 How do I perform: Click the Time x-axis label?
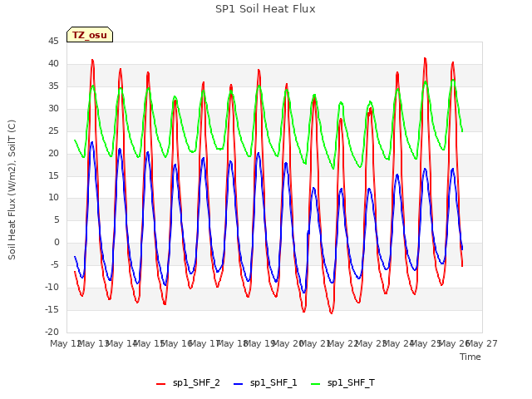point(470,357)
